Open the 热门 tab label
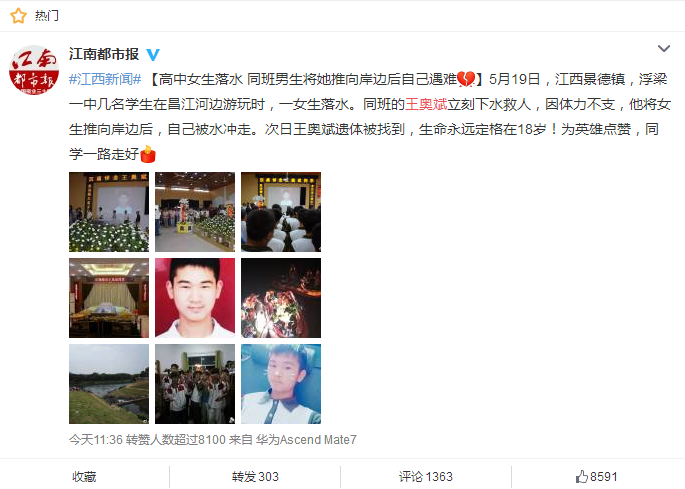Screen dimensions: 685x489 click(47, 16)
